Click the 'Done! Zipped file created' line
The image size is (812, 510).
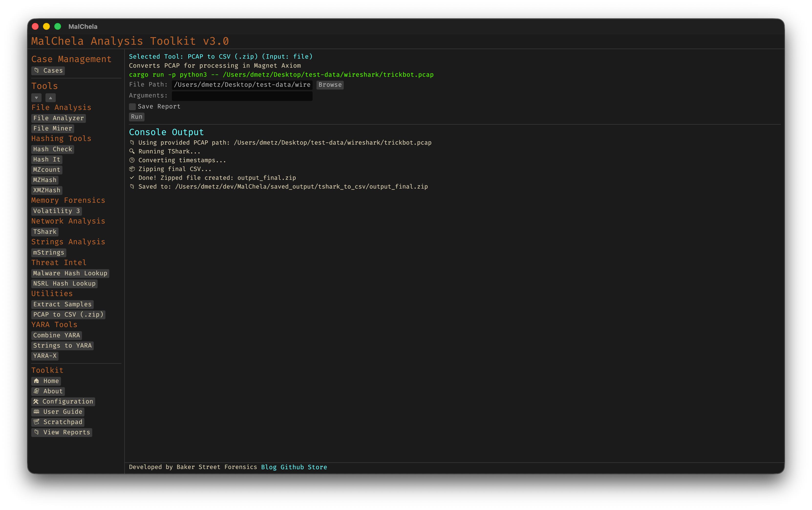click(x=213, y=178)
